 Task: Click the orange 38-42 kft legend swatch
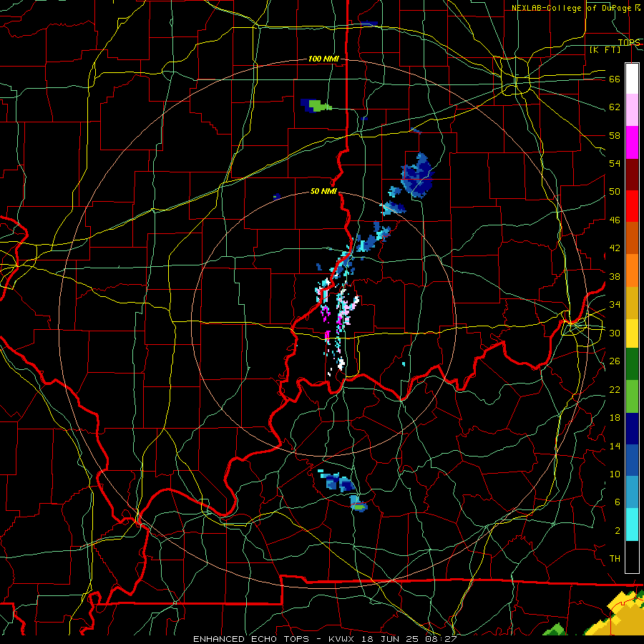(632, 270)
